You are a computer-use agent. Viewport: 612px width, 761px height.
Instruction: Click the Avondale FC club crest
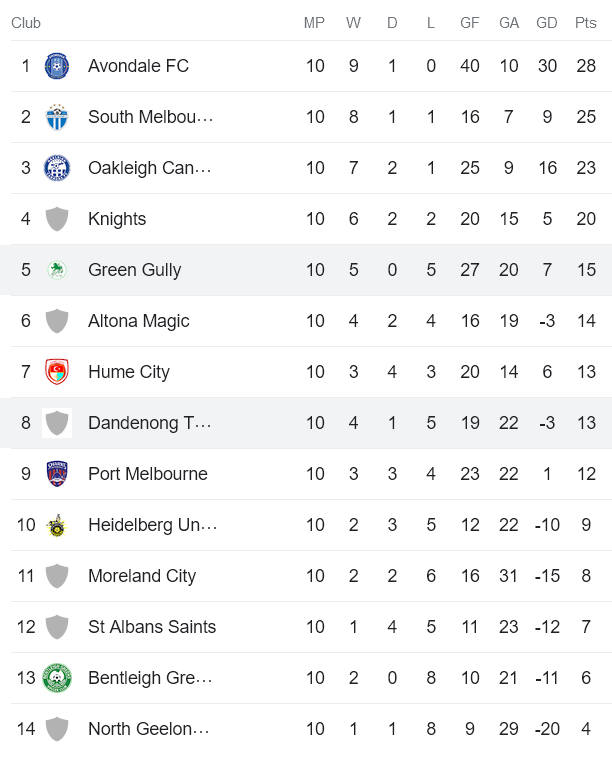(57, 66)
